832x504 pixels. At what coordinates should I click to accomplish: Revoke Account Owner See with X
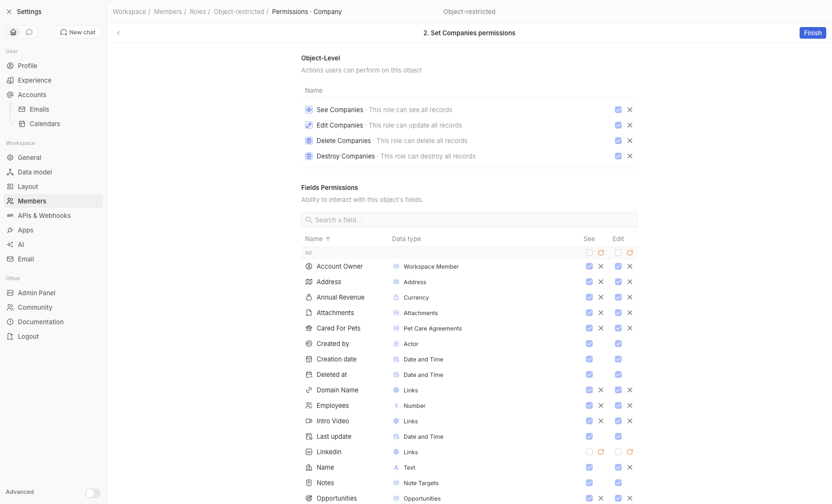(601, 266)
